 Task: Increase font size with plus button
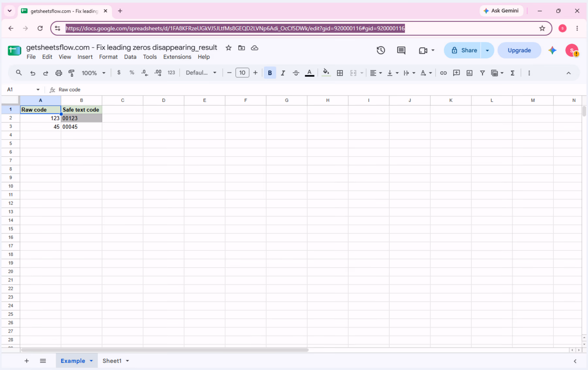coord(255,73)
